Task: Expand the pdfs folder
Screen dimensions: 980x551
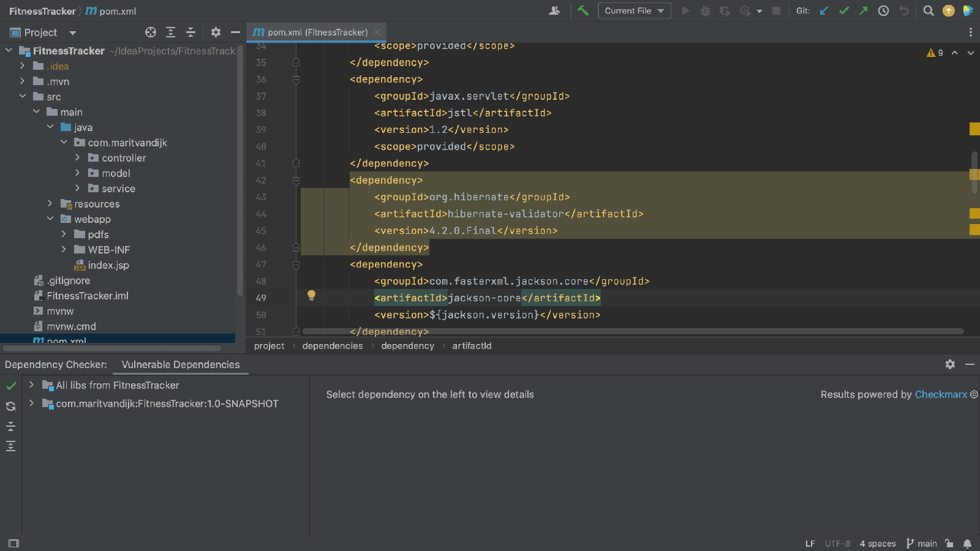Action: pyautogui.click(x=64, y=234)
